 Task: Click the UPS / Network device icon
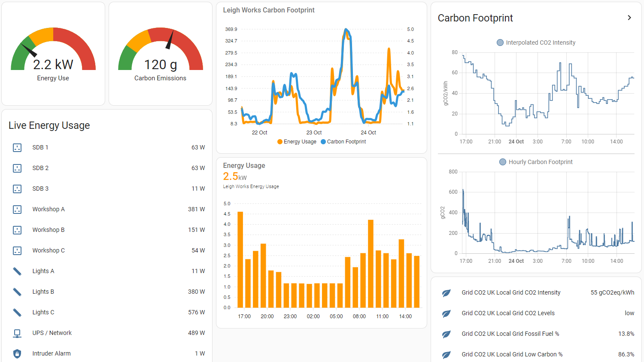click(x=17, y=333)
